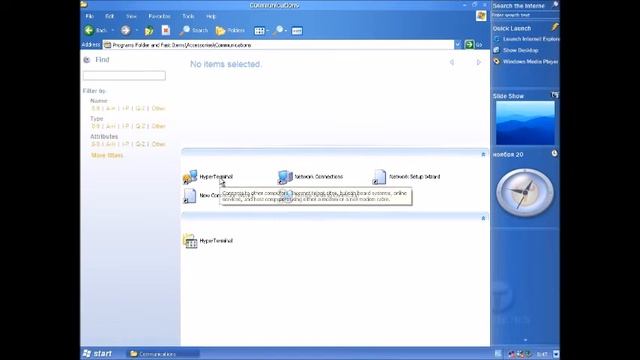Click the preview pane previous arrow
The width and height of the screenshot is (640, 360).
[x=452, y=62]
